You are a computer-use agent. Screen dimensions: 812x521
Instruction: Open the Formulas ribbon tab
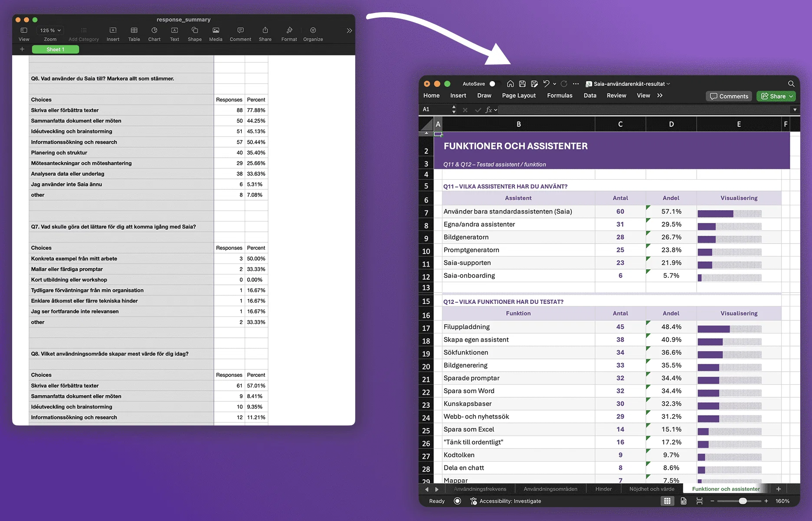(x=560, y=96)
